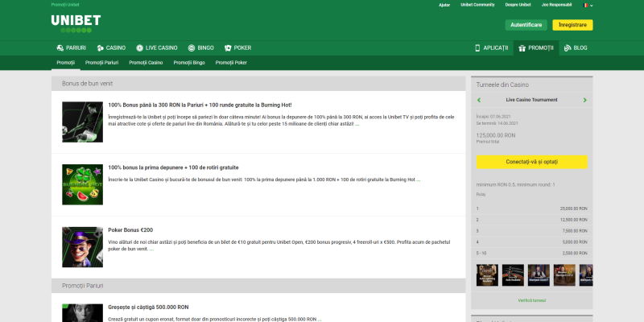The width and height of the screenshot is (644, 322).
Task: Open the Ajutor help link
Action: pos(444,5)
